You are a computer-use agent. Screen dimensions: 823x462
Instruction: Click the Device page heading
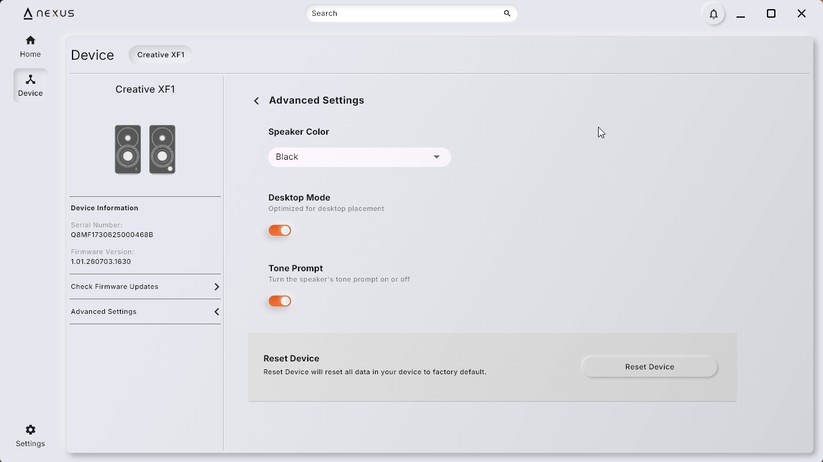click(92, 55)
